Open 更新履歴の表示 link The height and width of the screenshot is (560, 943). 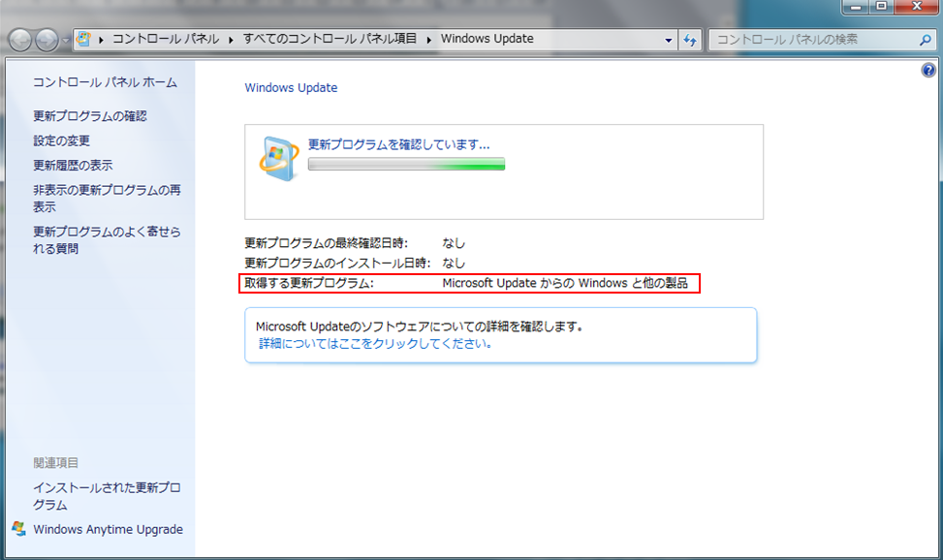(73, 166)
